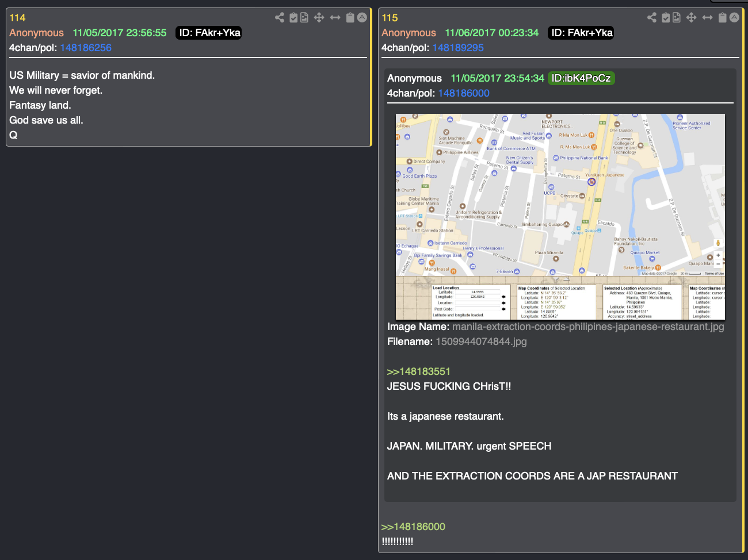The image size is (748, 560).
Task: Click circled up-arrow icon on post 114
Action: [362, 17]
